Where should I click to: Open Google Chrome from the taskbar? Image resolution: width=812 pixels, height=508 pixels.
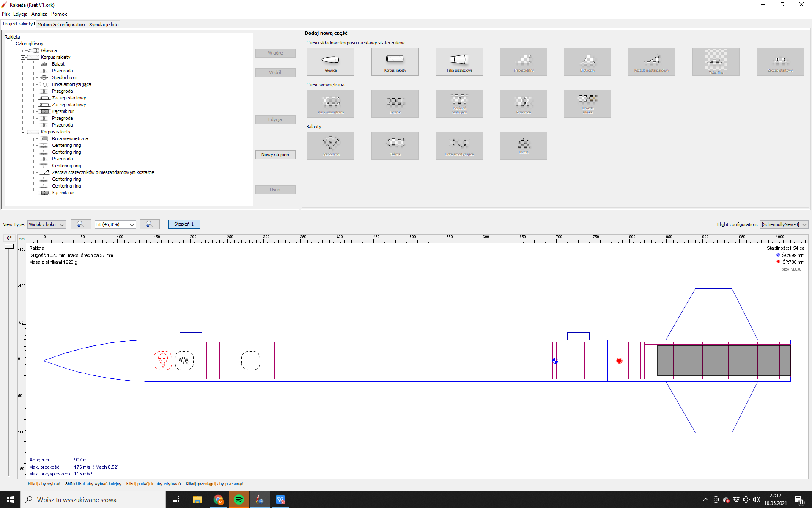click(x=218, y=500)
